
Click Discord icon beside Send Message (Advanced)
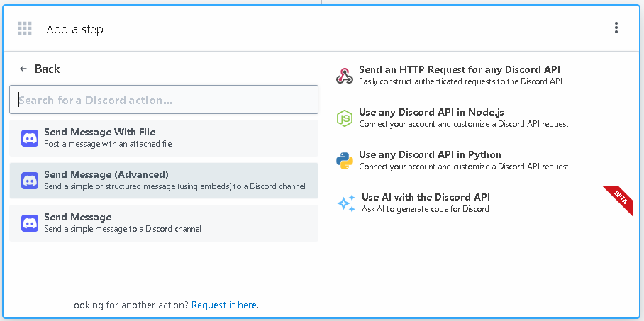(x=30, y=181)
